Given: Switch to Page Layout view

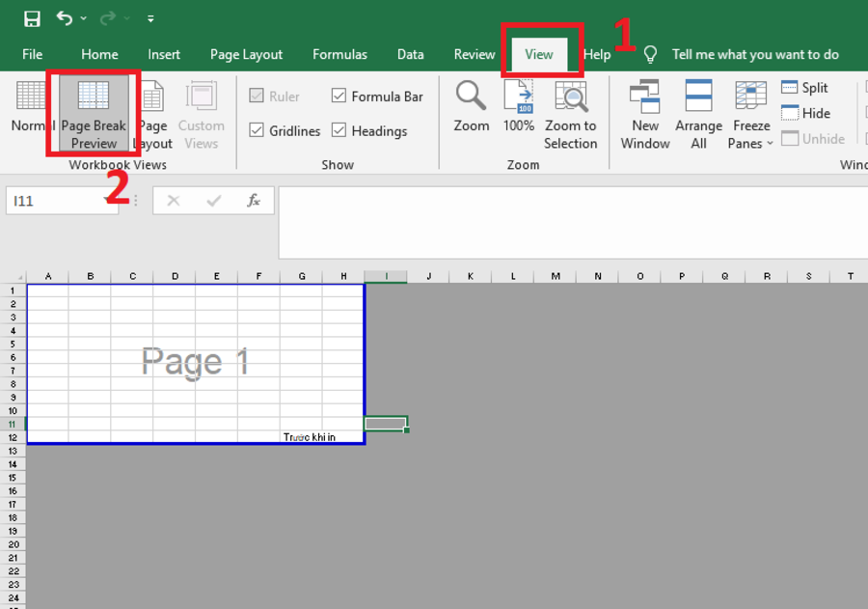Looking at the screenshot, I should pyautogui.click(x=152, y=114).
